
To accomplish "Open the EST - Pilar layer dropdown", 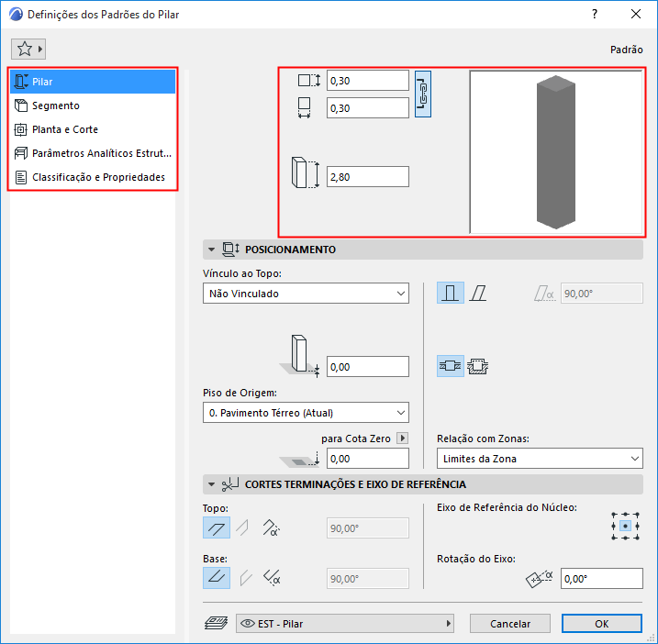I will [345, 624].
